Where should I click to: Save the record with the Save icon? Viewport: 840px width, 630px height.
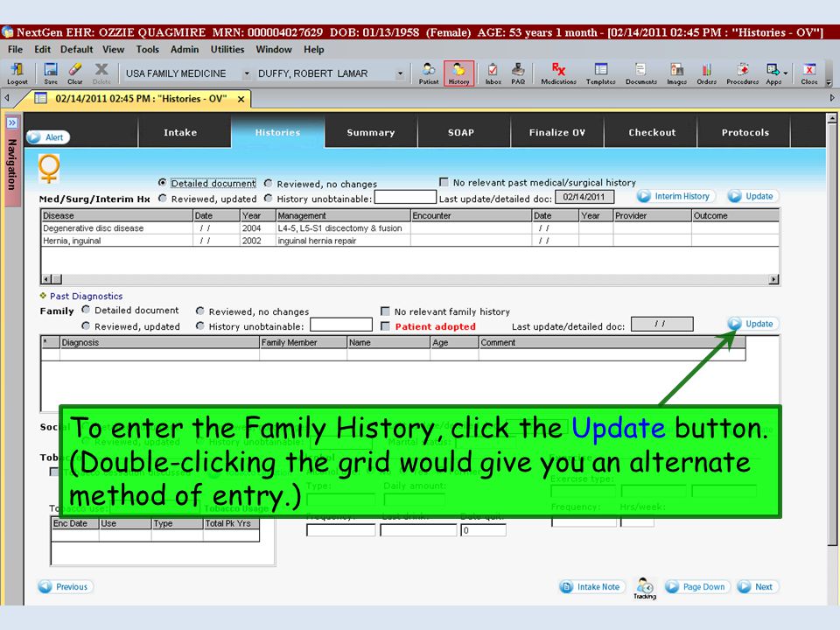click(x=51, y=73)
